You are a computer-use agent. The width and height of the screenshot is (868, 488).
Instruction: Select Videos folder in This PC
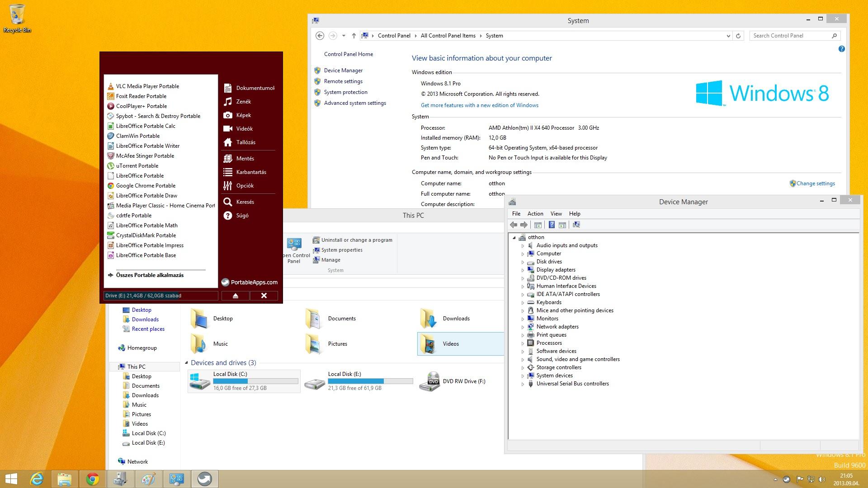[460, 344]
